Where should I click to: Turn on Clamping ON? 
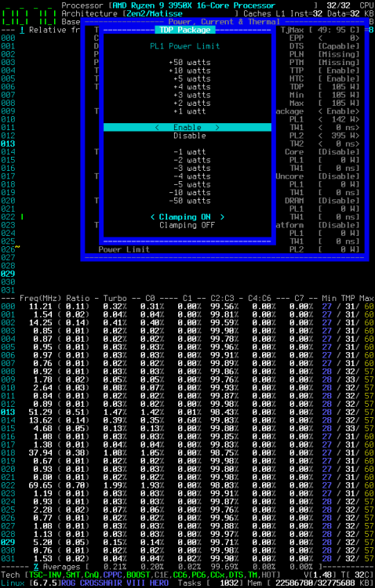pos(187,217)
